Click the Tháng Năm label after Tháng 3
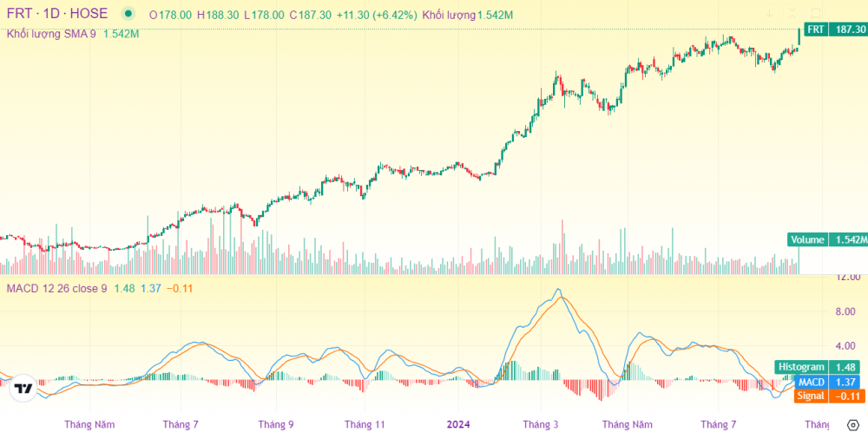The width and height of the screenshot is (868, 432). tap(628, 425)
